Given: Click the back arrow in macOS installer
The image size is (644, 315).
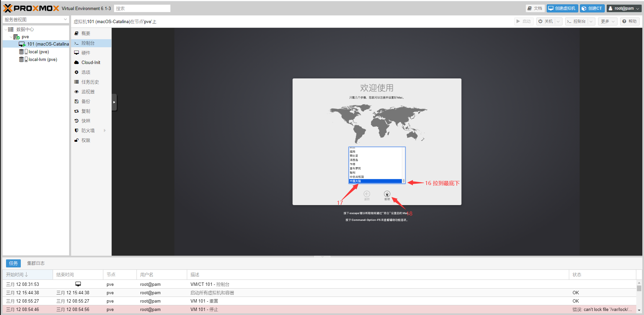Looking at the screenshot, I should click(x=367, y=194).
